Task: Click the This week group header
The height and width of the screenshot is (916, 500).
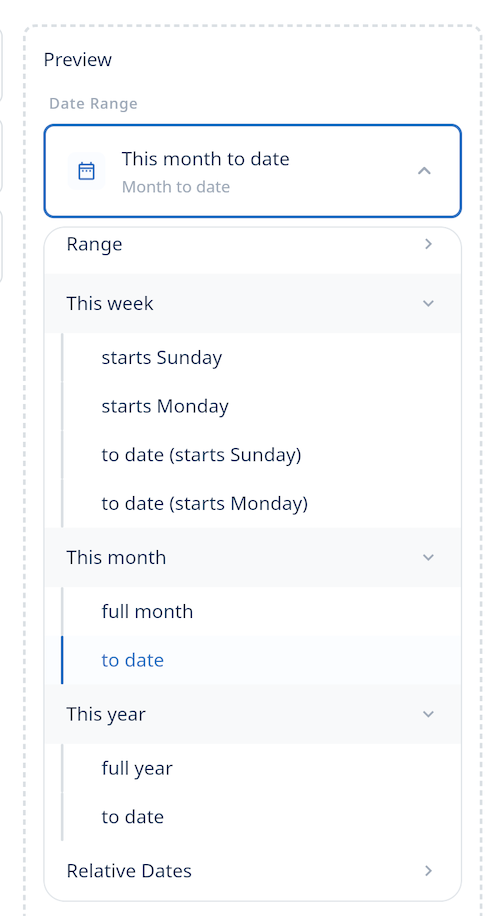Action: pos(252,304)
